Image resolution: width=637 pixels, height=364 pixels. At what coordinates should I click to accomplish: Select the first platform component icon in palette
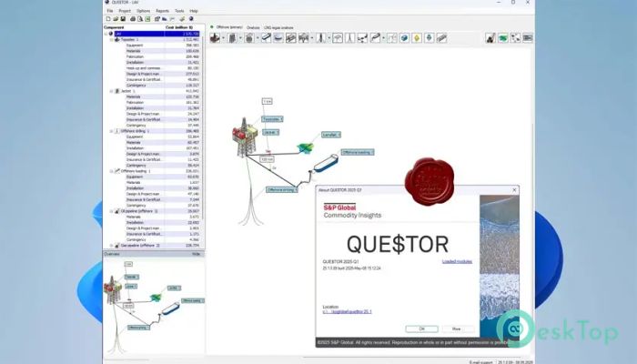216,38
